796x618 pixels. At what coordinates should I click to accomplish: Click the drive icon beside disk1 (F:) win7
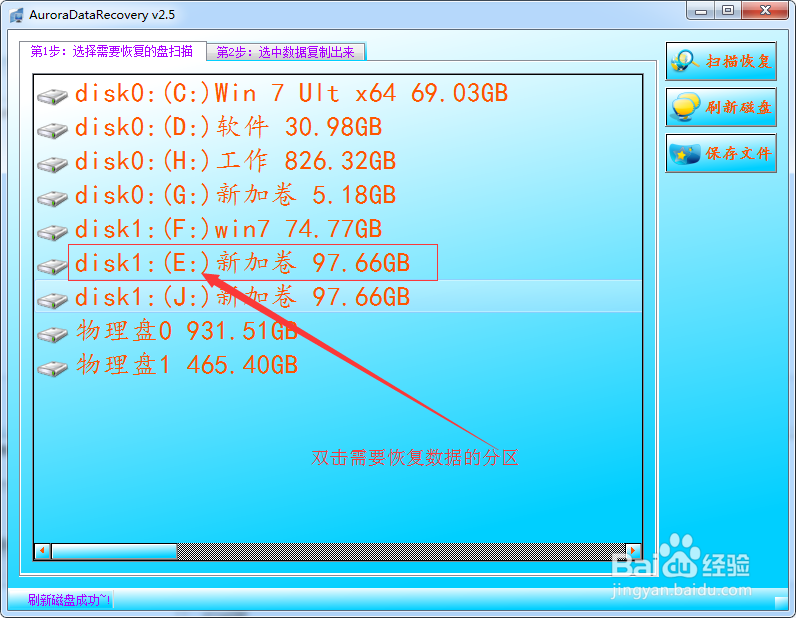tap(52, 232)
